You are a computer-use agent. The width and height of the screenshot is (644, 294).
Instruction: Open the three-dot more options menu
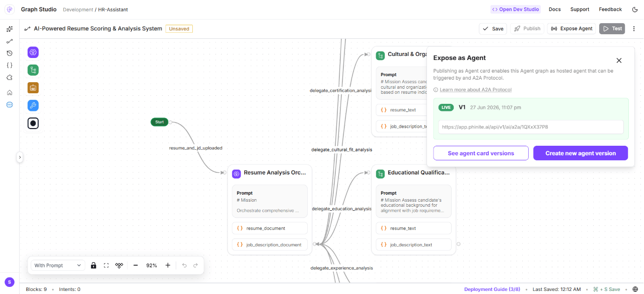click(634, 29)
